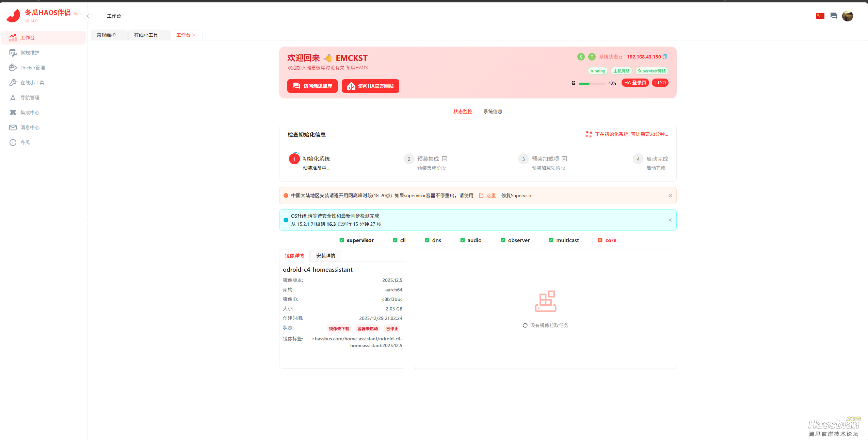Click the 在线小工具 wrench icon
Screen dimensions: 868x440
pos(13,83)
